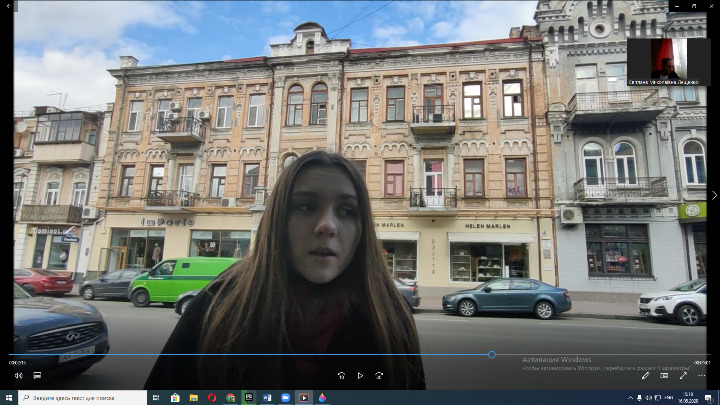Image resolution: width=720 pixels, height=405 pixels.
Task: Switch to mini player view
Action: pos(664,376)
